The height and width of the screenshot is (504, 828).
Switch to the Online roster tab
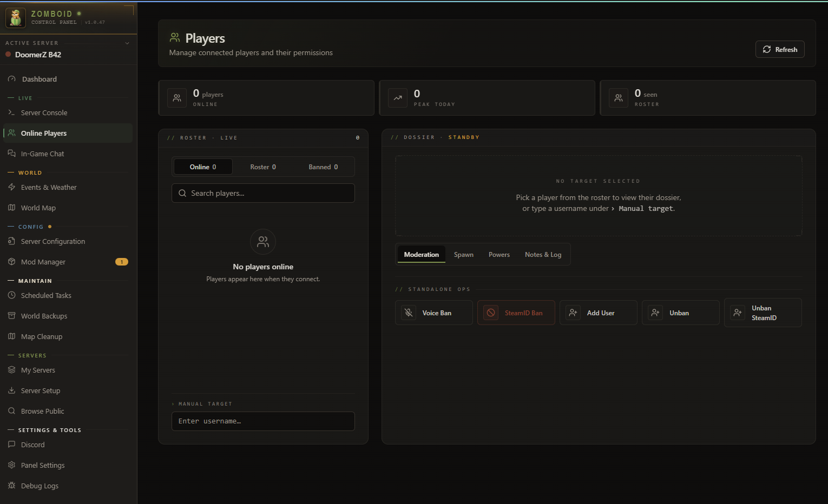point(203,167)
